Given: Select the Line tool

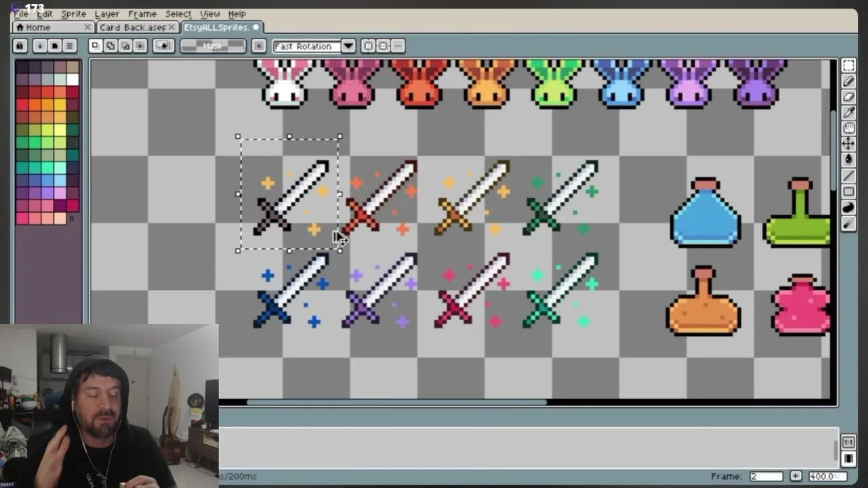Looking at the screenshot, I should pos(848,176).
